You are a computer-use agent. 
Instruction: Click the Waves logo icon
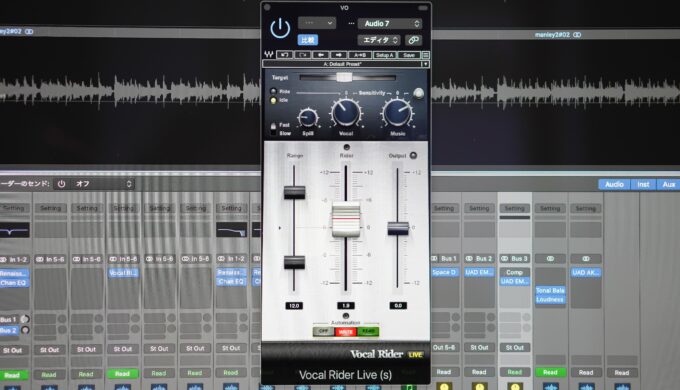[269, 55]
